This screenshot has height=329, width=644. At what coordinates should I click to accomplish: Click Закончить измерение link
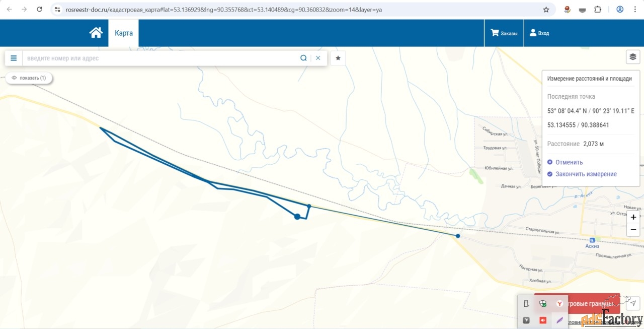click(x=586, y=174)
